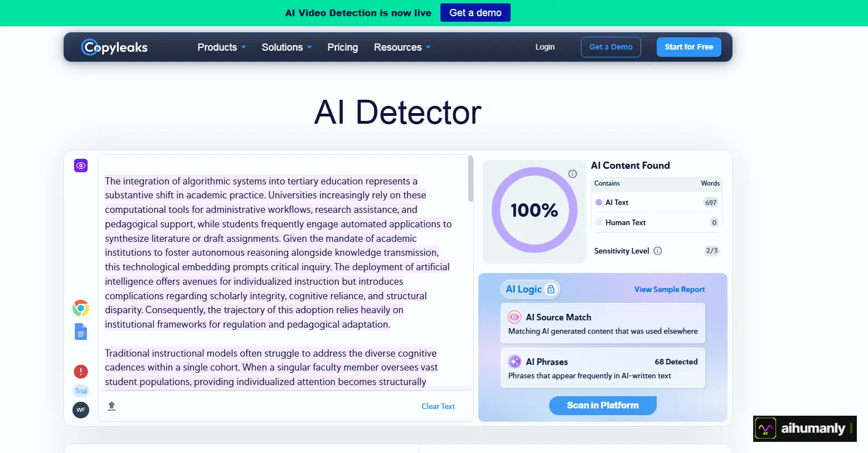Open the WF avatar icon

(81, 410)
